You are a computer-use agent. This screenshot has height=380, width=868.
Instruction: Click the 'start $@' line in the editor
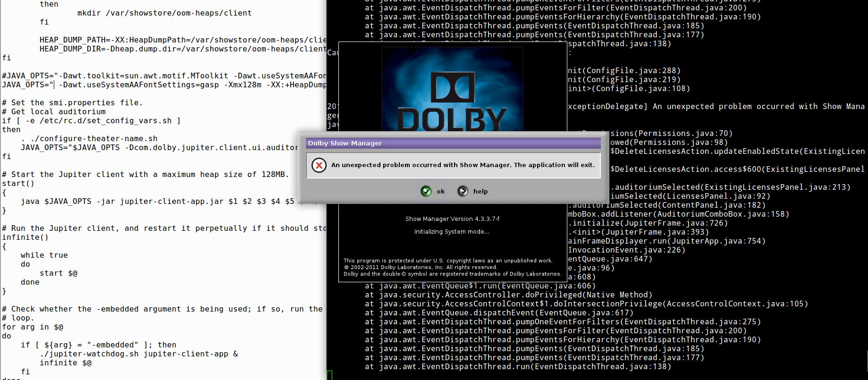pos(59,273)
